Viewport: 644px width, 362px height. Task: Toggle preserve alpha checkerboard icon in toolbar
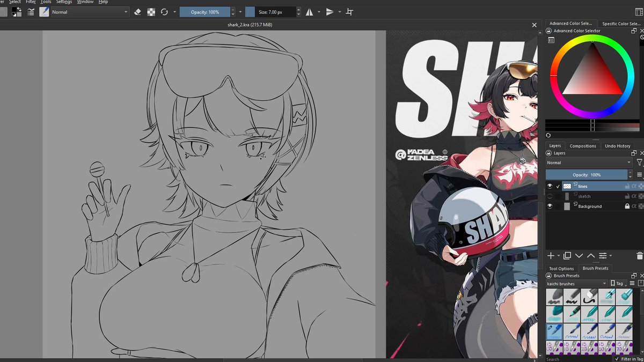tap(151, 12)
